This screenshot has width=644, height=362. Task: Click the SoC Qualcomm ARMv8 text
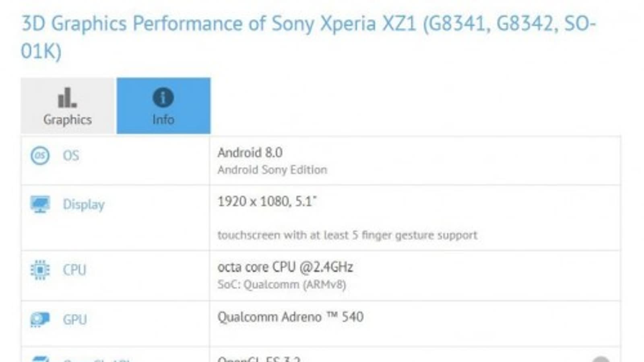tap(282, 285)
